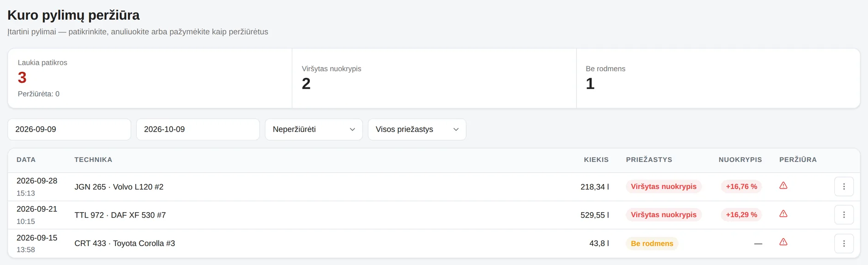Click warning triangle on Toyota Corolla #3 row
868x265 pixels.
(x=783, y=242)
